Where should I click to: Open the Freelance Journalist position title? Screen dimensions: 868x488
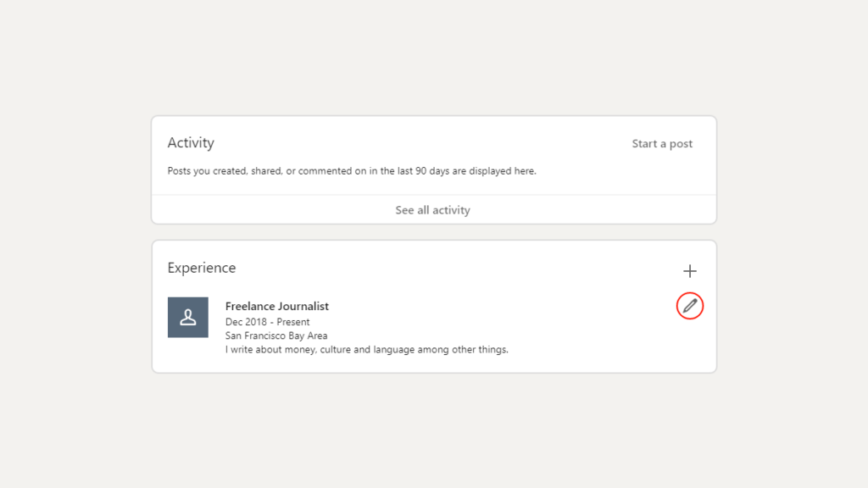[277, 306]
